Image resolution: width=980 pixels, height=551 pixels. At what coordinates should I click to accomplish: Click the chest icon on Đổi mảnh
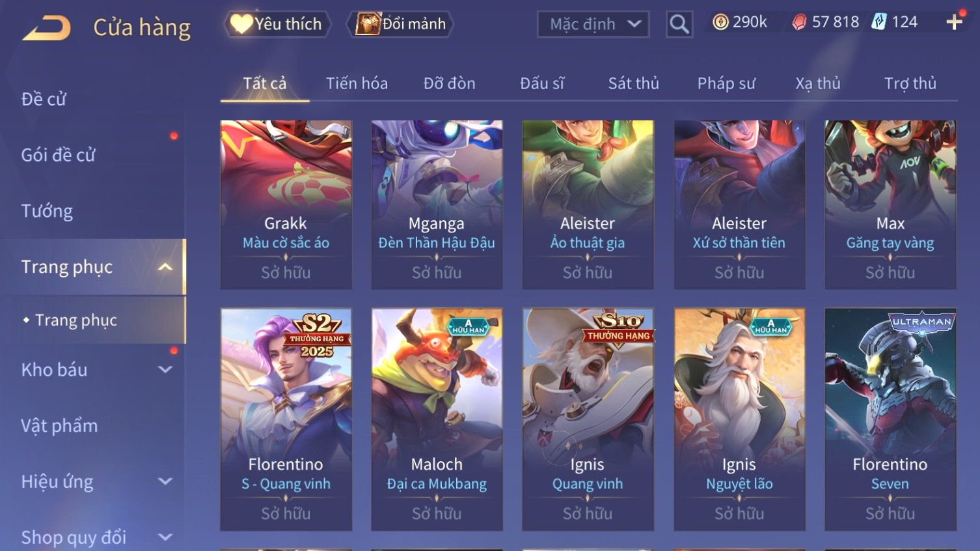tap(368, 24)
